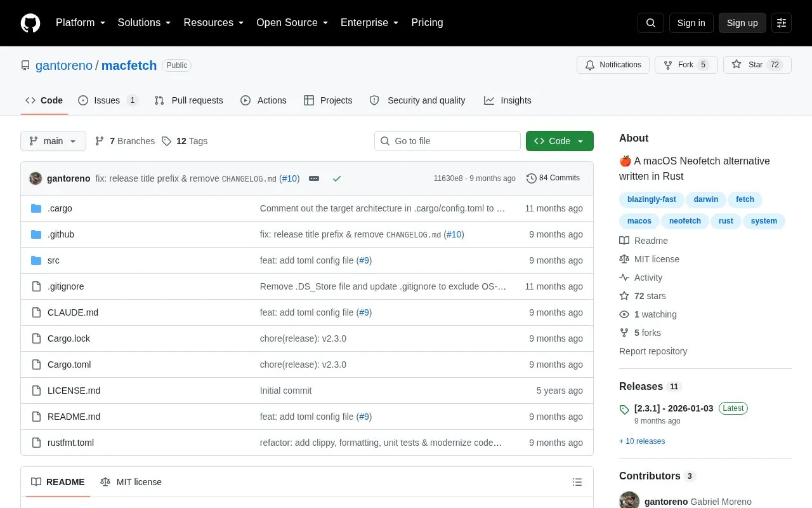The width and height of the screenshot is (812, 508).
Task: View the 12 Tags list
Action: (185, 141)
